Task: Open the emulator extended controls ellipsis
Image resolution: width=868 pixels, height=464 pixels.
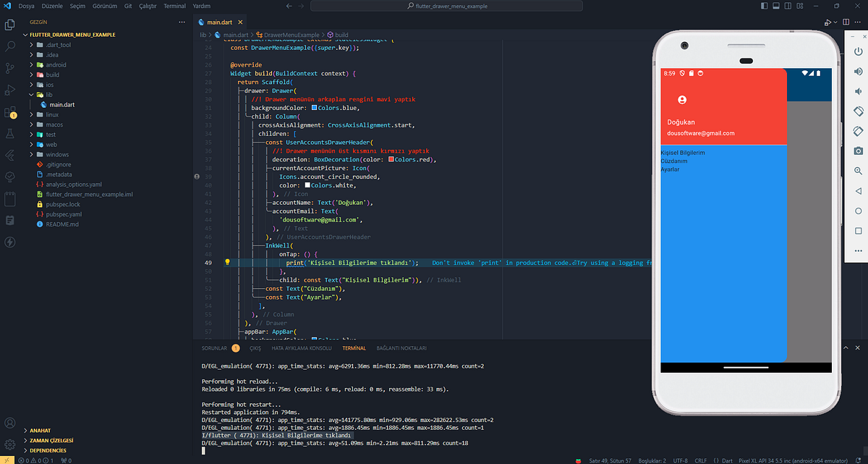Action: (859, 250)
